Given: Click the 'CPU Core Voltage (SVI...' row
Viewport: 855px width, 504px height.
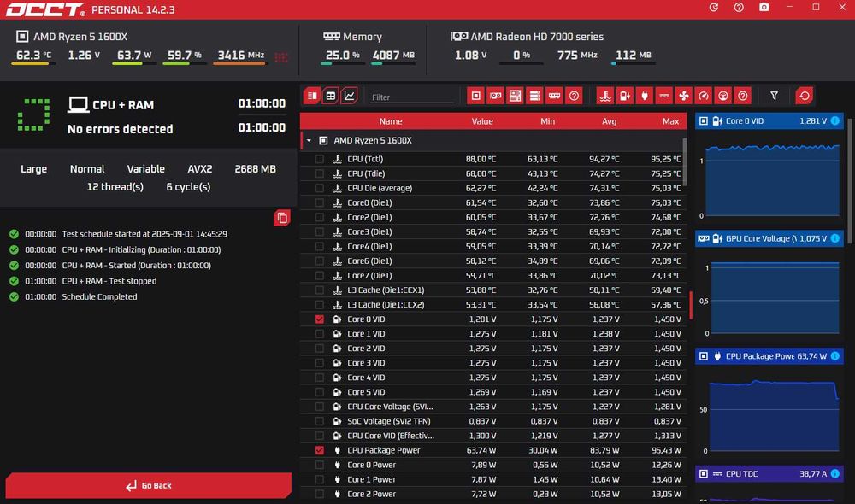Looking at the screenshot, I should [x=493, y=407].
